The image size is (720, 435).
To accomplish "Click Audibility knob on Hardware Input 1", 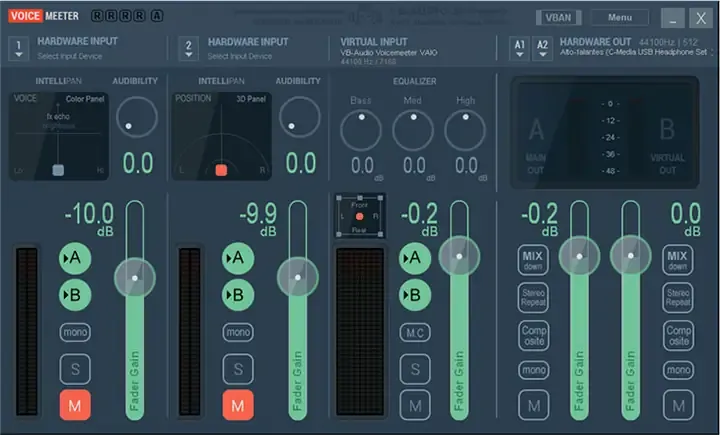I will (136, 120).
